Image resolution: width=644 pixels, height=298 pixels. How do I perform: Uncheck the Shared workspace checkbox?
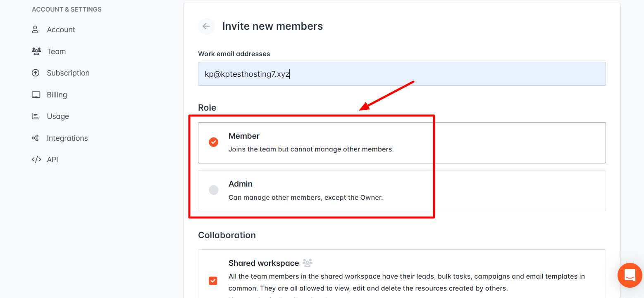tap(213, 281)
